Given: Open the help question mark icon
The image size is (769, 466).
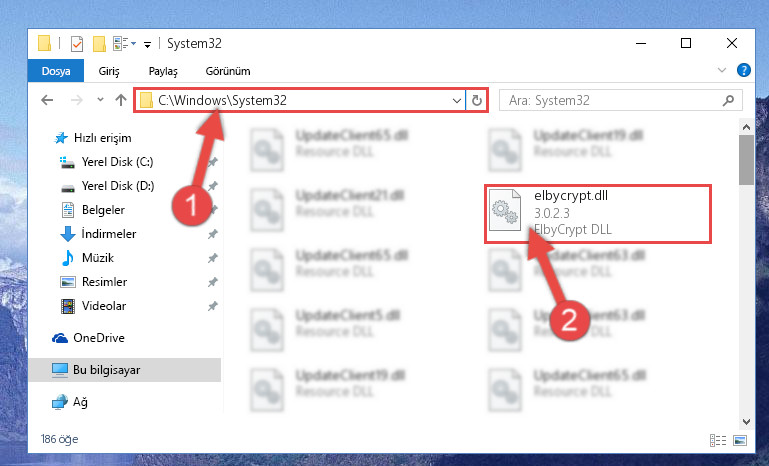Looking at the screenshot, I should pyautogui.click(x=743, y=70).
